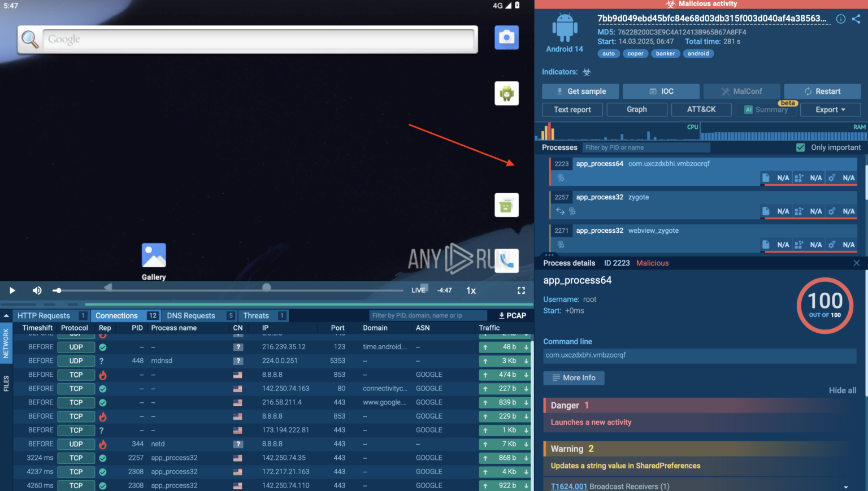
Task: Collapse the network panel with the up arrow
Action: (x=6, y=316)
